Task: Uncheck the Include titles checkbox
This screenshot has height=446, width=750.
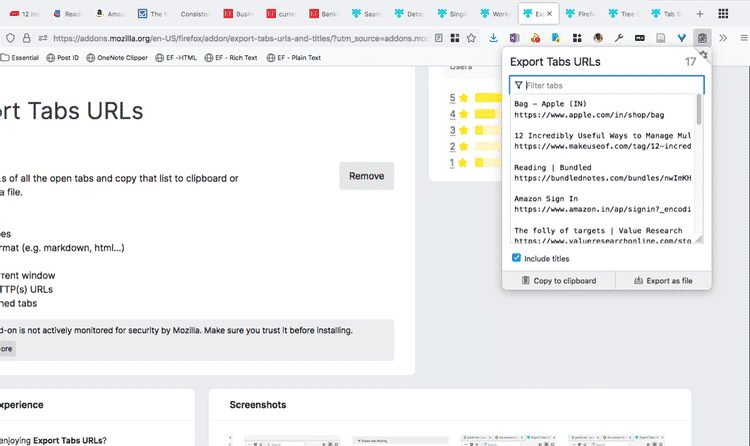Action: tap(516, 258)
